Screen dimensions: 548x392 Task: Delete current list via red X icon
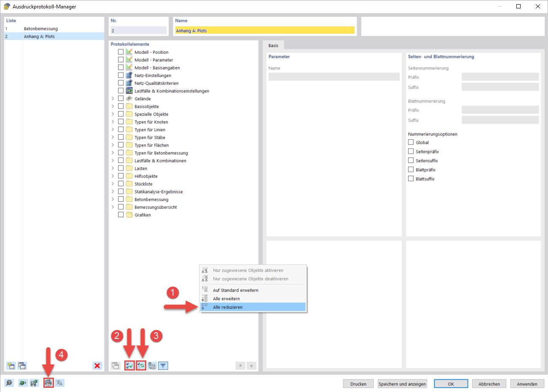pos(97,365)
